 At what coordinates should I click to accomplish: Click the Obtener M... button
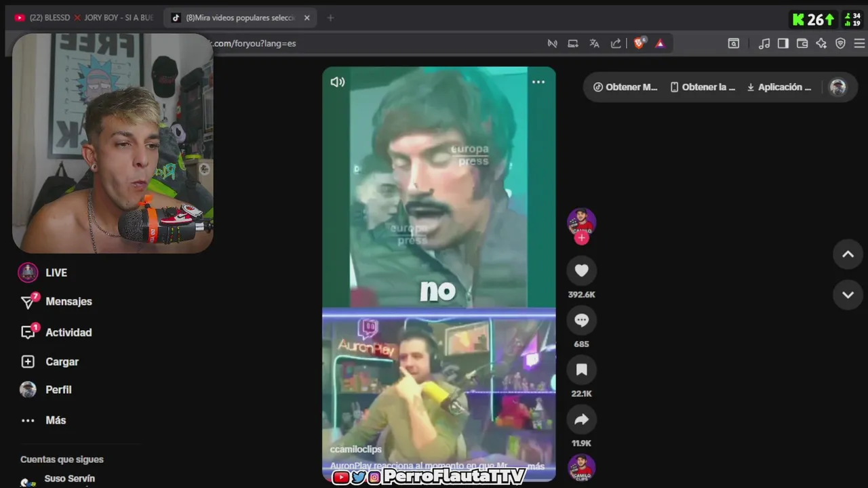pos(625,87)
